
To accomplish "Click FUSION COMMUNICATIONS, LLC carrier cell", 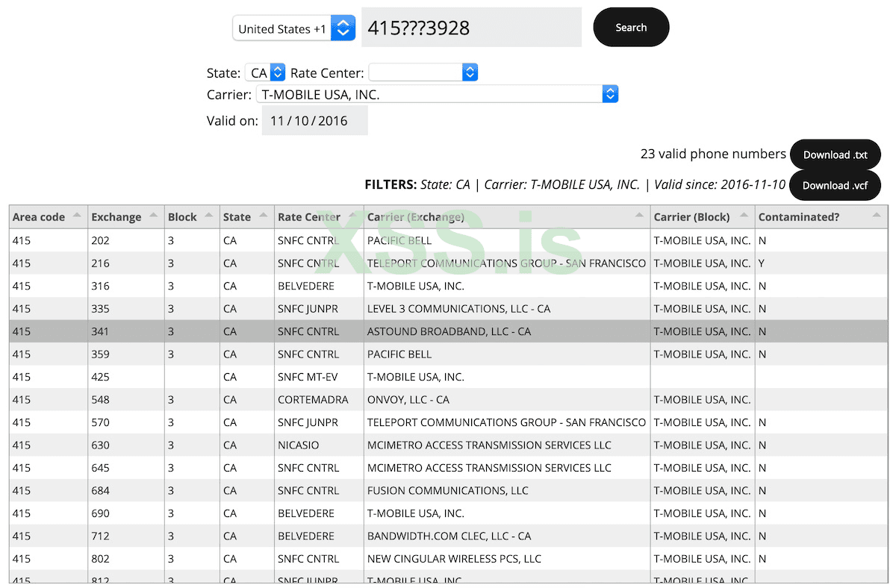I will pos(507,491).
